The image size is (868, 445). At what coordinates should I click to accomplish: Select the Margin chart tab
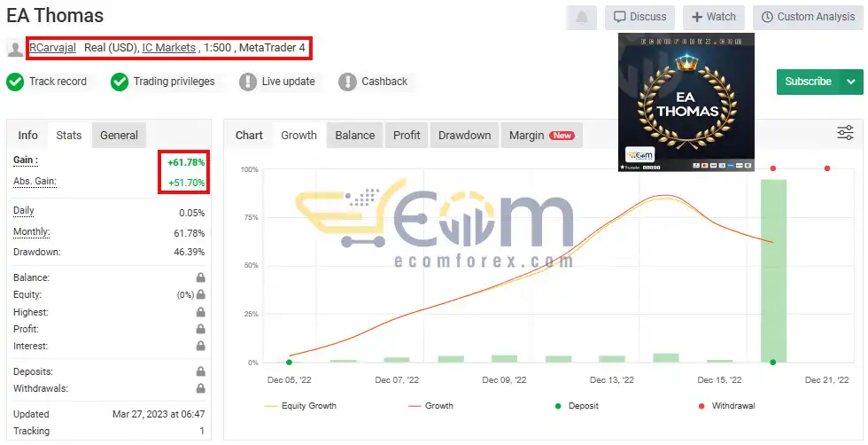tap(542, 136)
